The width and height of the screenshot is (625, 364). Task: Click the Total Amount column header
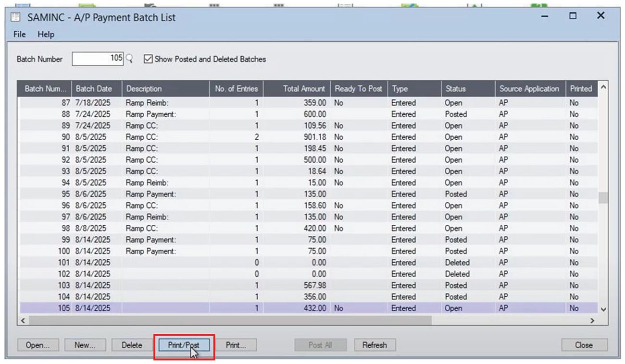point(297,88)
